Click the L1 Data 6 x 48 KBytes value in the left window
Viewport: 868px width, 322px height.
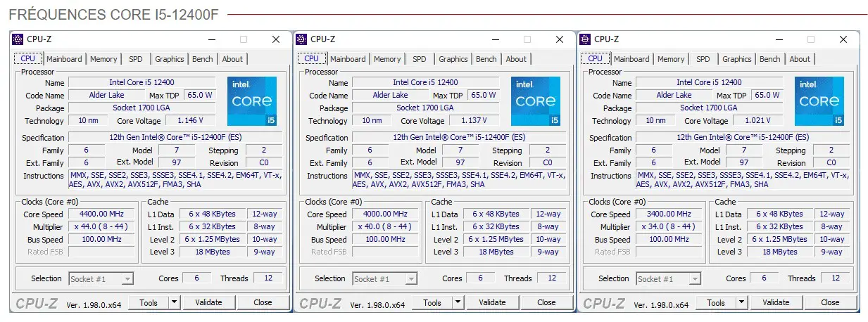(x=213, y=214)
